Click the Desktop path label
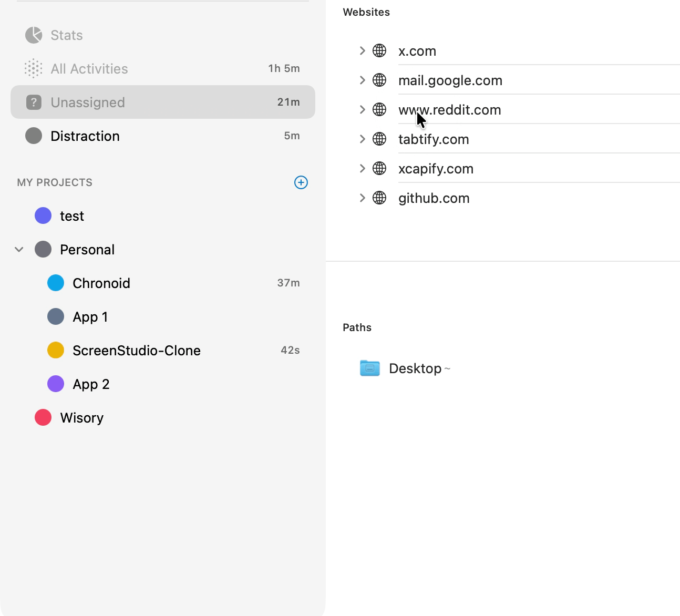 click(x=415, y=368)
